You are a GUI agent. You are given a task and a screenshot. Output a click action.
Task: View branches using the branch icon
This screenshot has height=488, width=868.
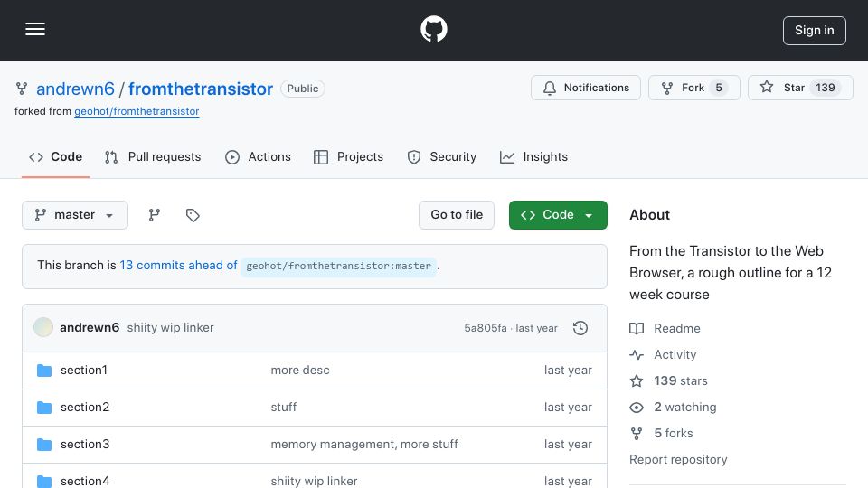point(155,215)
